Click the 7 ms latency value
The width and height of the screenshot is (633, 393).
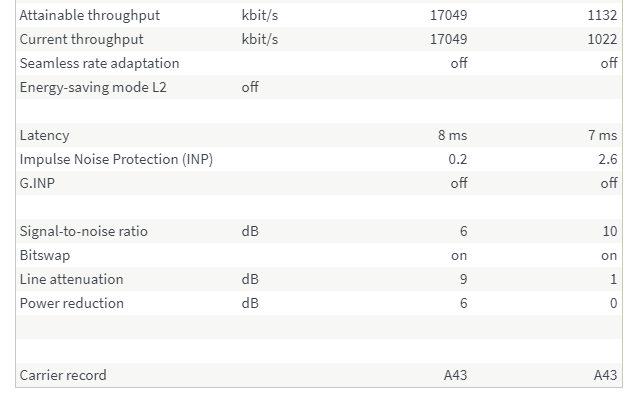click(602, 135)
